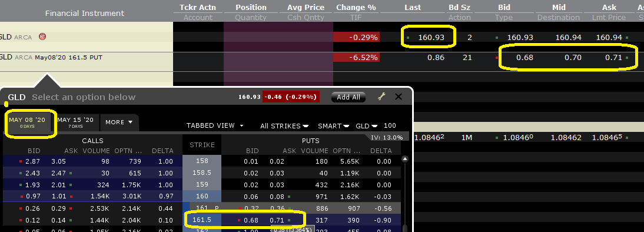Switch to the MAY 15 '20 expiry tab
Screen dimensions: 644x232
point(75,122)
